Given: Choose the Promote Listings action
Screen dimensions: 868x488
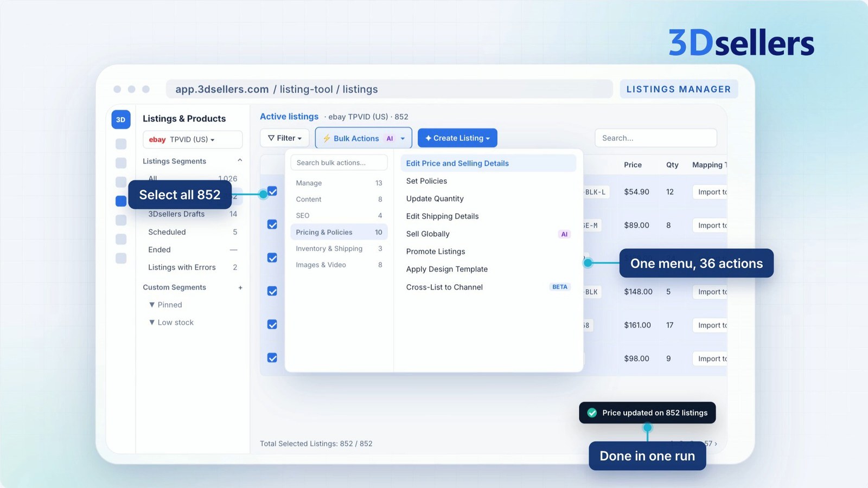Looking at the screenshot, I should (x=488, y=252).
